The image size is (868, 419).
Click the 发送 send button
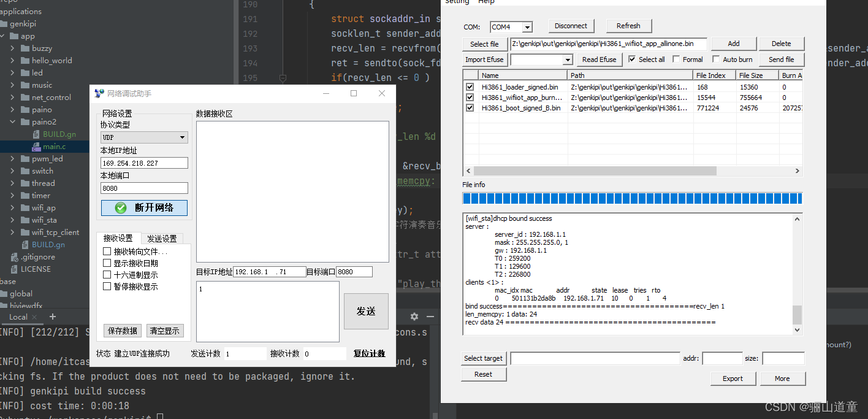pyautogui.click(x=366, y=312)
